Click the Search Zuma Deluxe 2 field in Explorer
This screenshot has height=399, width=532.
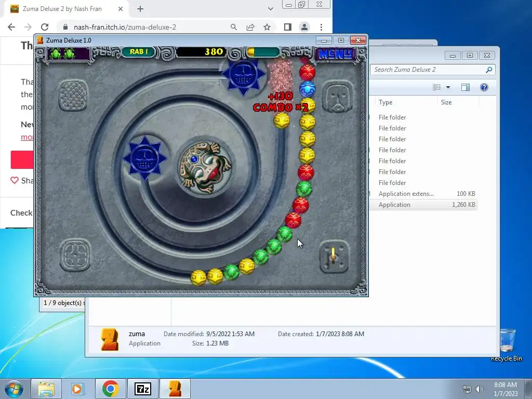pyautogui.click(x=428, y=70)
